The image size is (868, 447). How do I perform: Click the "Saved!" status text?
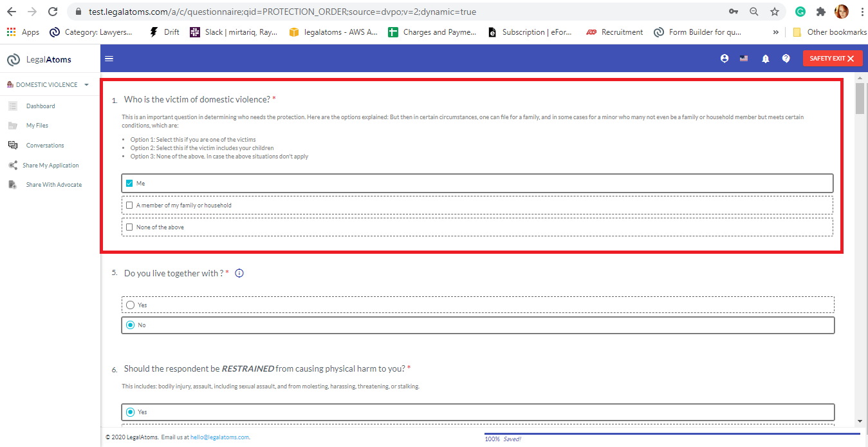click(512, 439)
